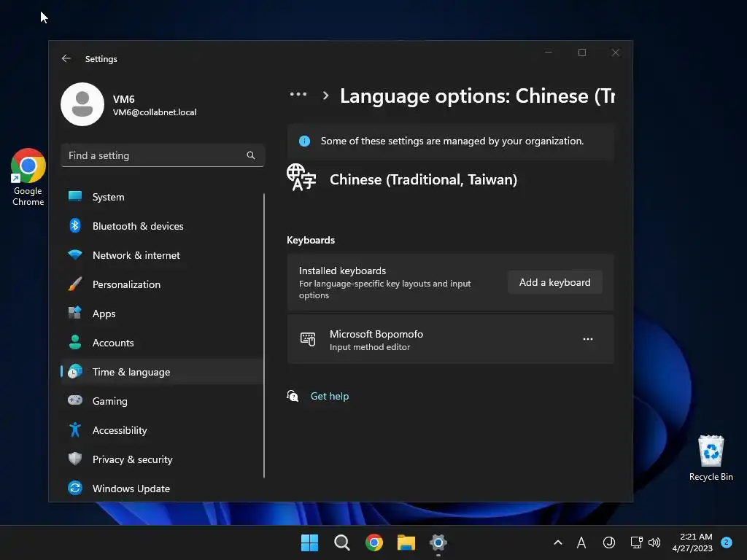Image resolution: width=747 pixels, height=560 pixels.
Task: Click the Add a keyboard button
Action: point(554,282)
